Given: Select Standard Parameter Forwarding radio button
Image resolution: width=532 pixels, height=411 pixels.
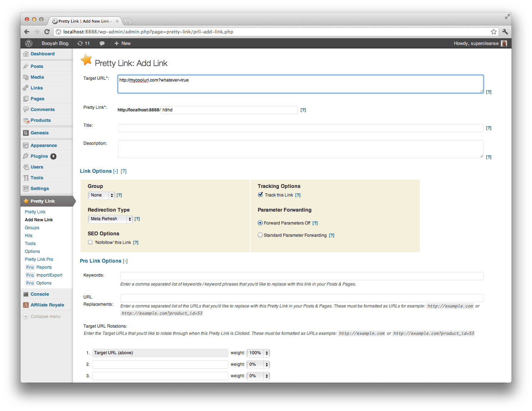Looking at the screenshot, I should coord(260,235).
